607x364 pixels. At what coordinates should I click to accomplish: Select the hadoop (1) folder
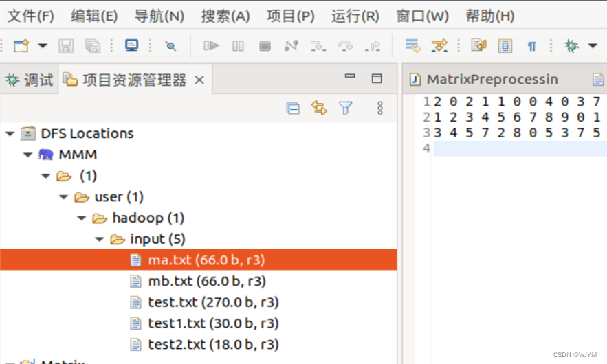pyautogui.click(x=148, y=218)
